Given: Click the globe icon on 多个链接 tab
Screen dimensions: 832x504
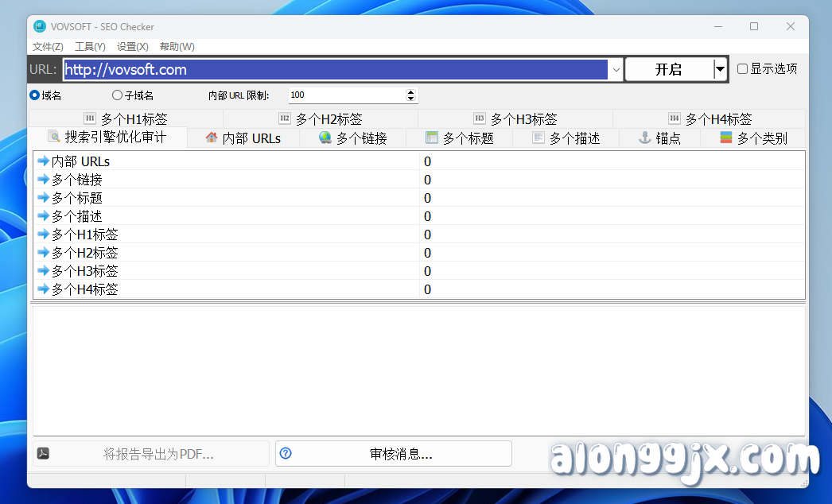Looking at the screenshot, I should pos(324,138).
